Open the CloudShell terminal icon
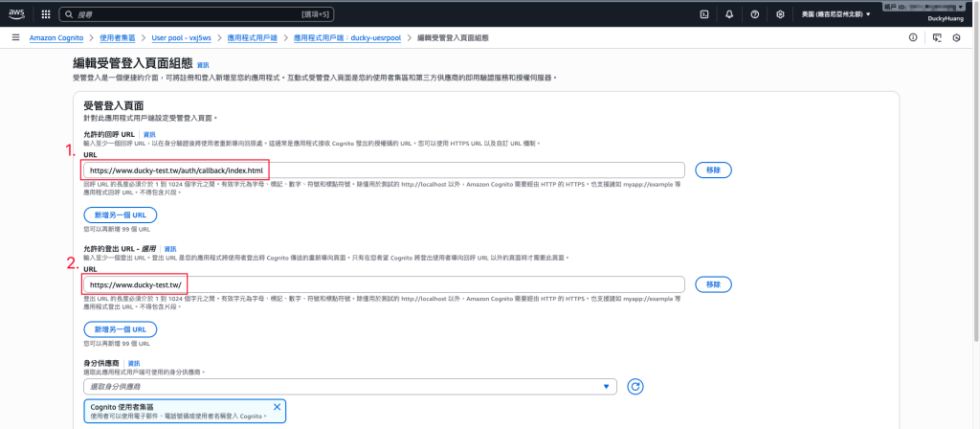The image size is (980, 429). click(x=704, y=13)
